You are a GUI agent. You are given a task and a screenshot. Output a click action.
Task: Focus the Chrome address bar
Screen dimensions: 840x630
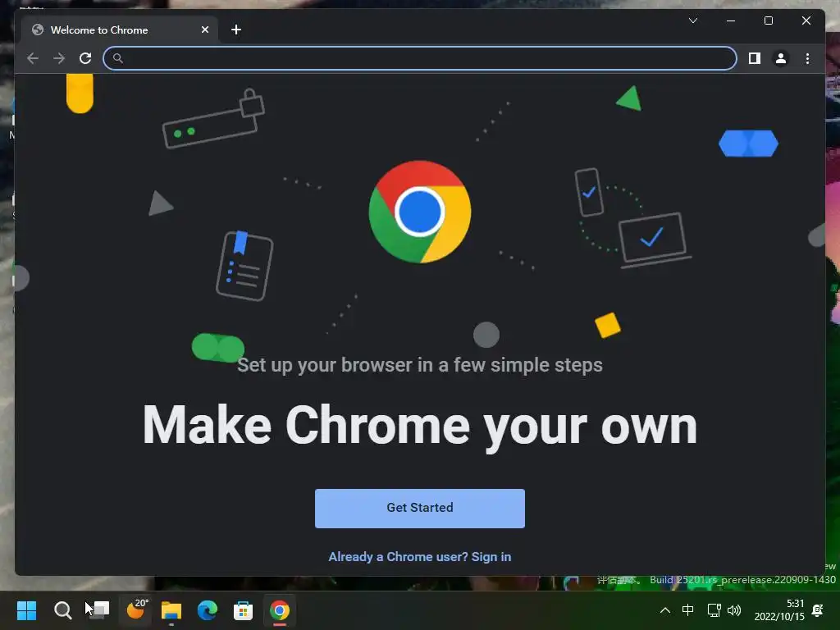click(x=420, y=58)
